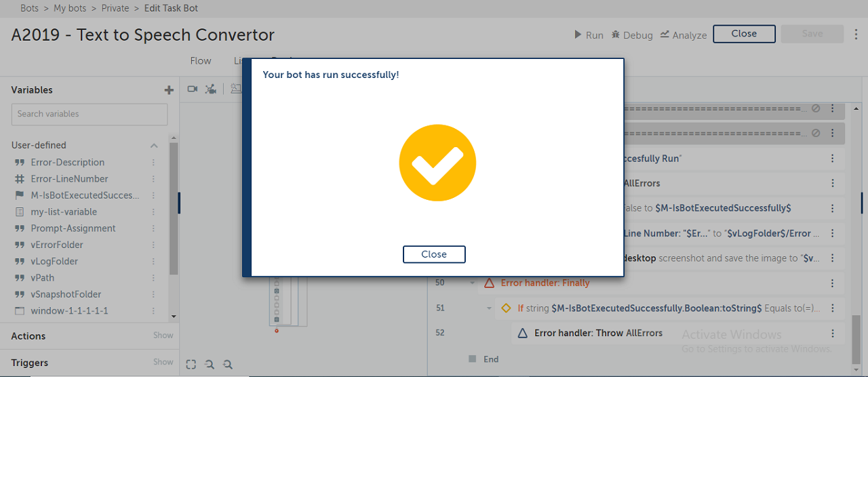The width and height of the screenshot is (868, 488).
Task: Select the M-IsBotExecutedSuccessfully variable
Action: [85, 195]
